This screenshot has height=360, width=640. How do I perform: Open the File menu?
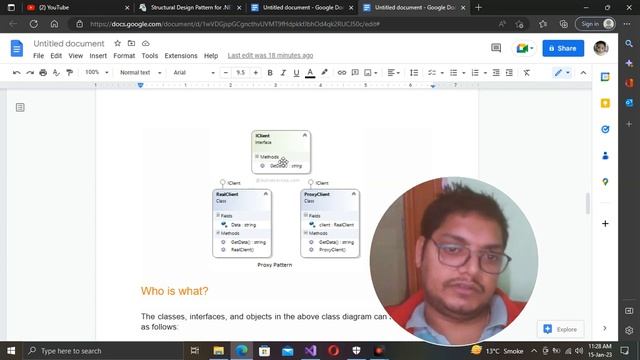pos(38,56)
